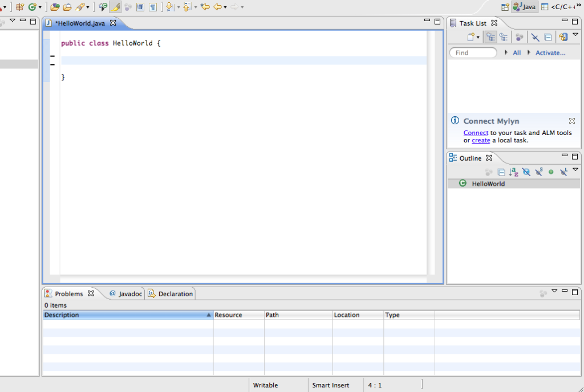Image resolution: width=584 pixels, height=392 pixels.
Task: Click the Find field in Task List
Action: pyautogui.click(x=473, y=52)
